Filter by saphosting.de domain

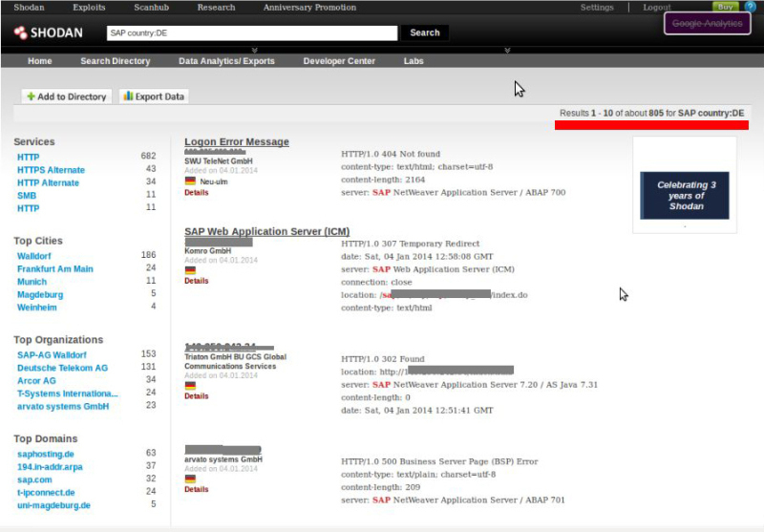tap(45, 454)
